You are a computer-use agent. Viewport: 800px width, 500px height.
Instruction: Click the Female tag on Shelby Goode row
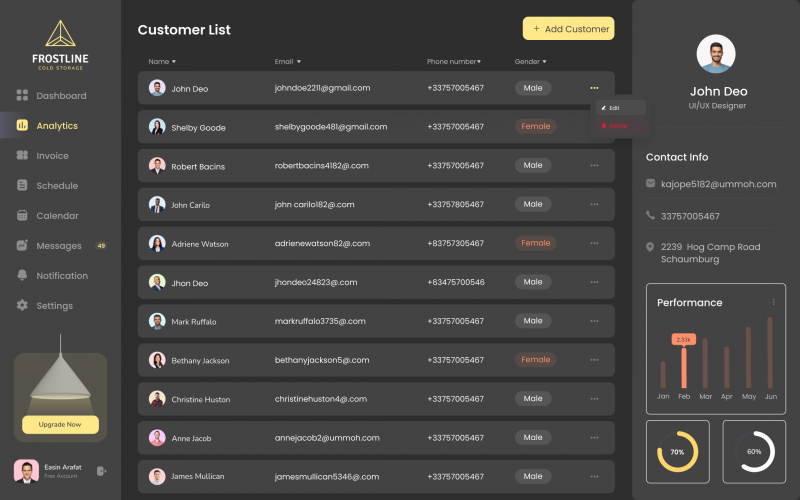click(535, 126)
